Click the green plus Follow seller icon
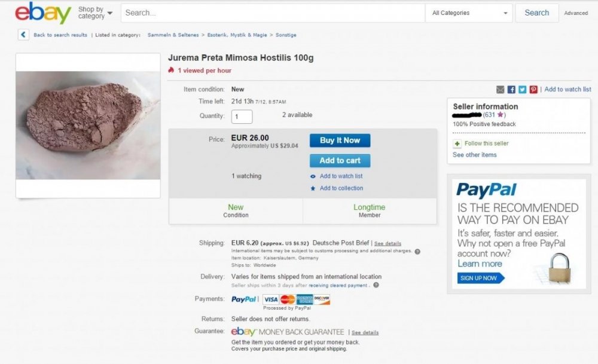The height and width of the screenshot is (364, 598). click(x=457, y=143)
